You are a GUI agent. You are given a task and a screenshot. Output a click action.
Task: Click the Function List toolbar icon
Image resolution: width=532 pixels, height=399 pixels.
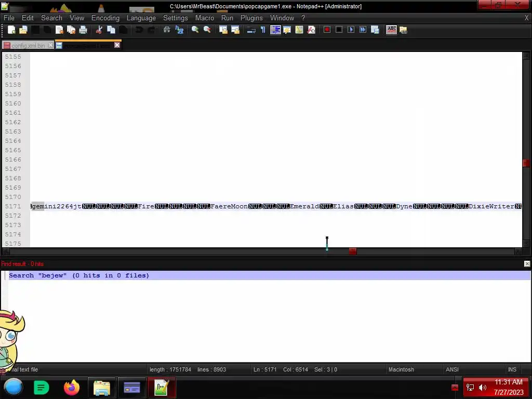pos(312,30)
